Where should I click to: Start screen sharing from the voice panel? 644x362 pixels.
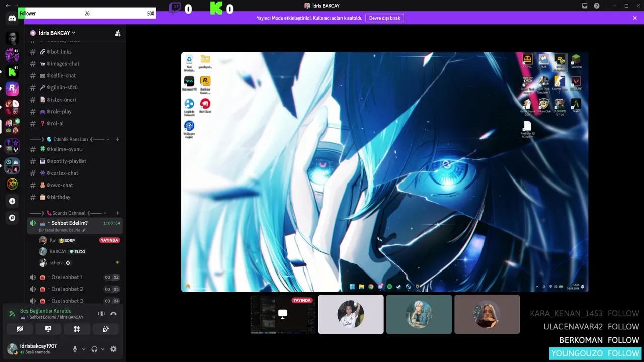pyautogui.click(x=48, y=329)
